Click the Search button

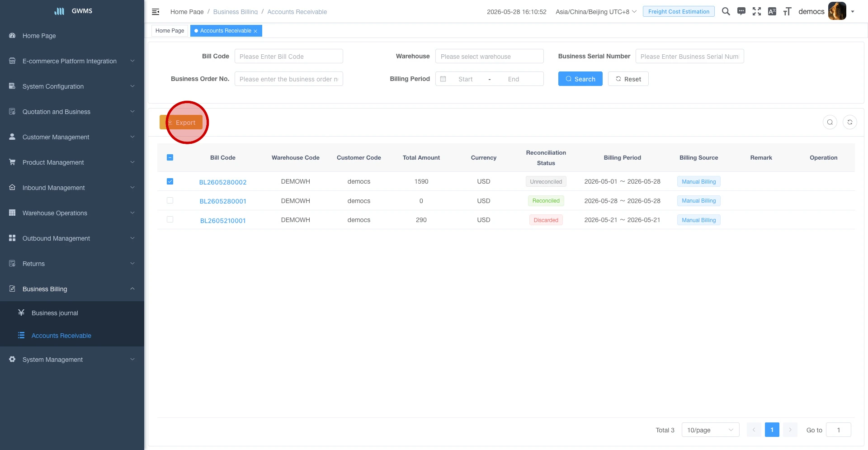pyautogui.click(x=580, y=79)
